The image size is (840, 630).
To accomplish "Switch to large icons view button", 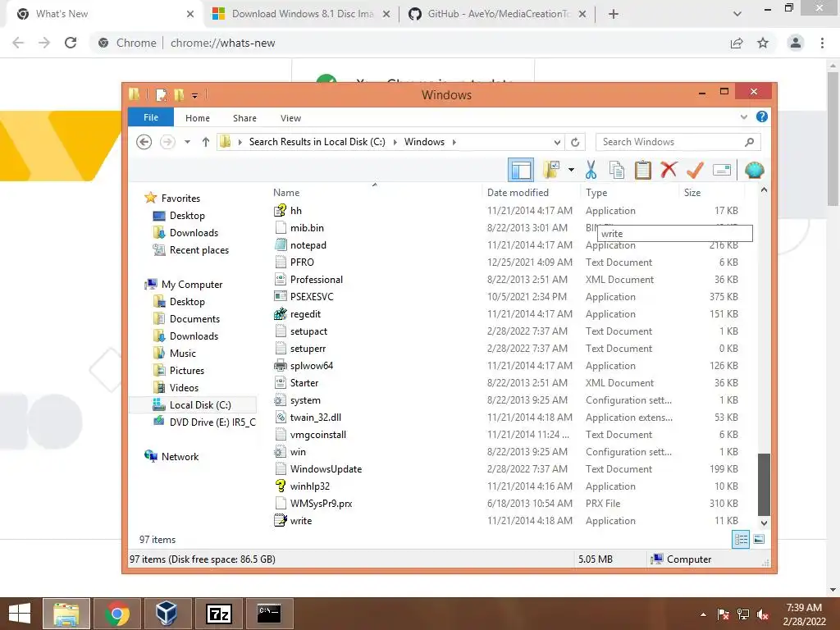I will [759, 540].
